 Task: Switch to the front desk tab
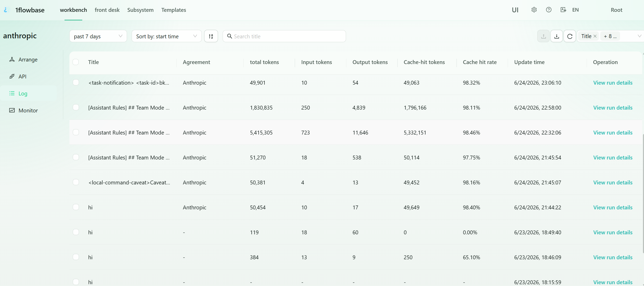[107, 10]
